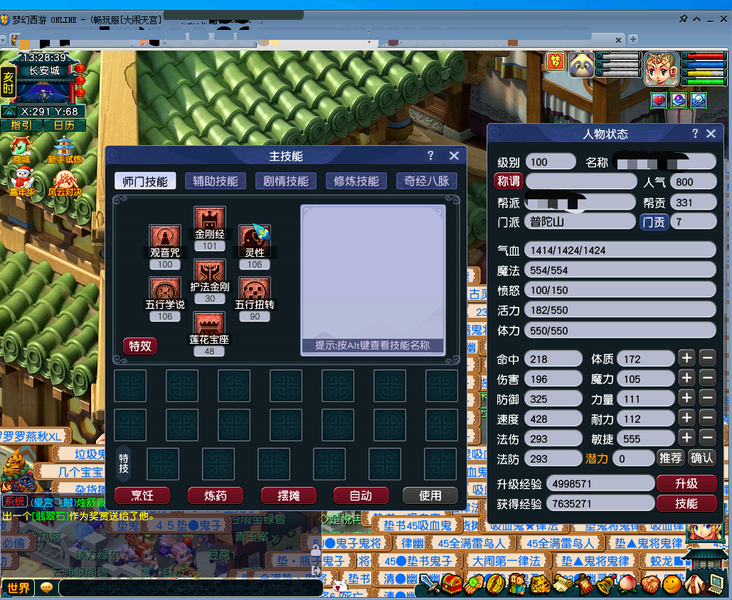
Task: Open the tiger pet icon in bottom bar
Action: (539, 584)
